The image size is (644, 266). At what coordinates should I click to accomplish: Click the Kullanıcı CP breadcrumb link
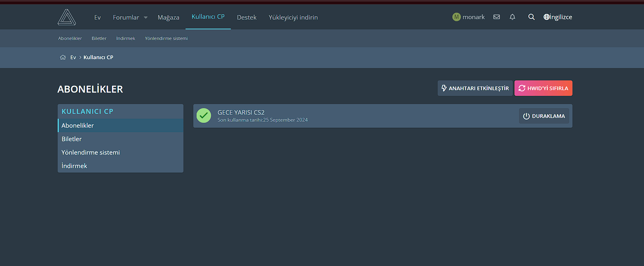pos(98,57)
